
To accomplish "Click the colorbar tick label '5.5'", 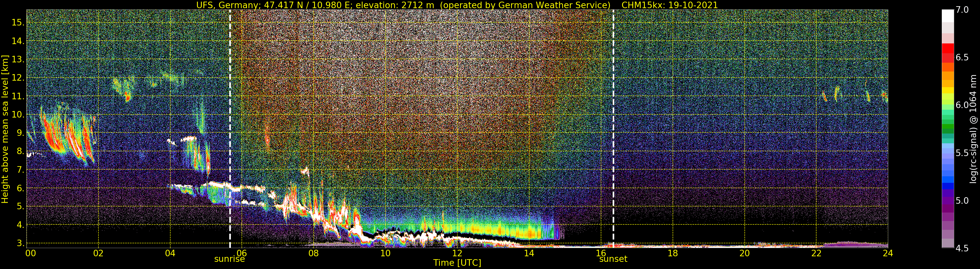I will click(962, 153).
